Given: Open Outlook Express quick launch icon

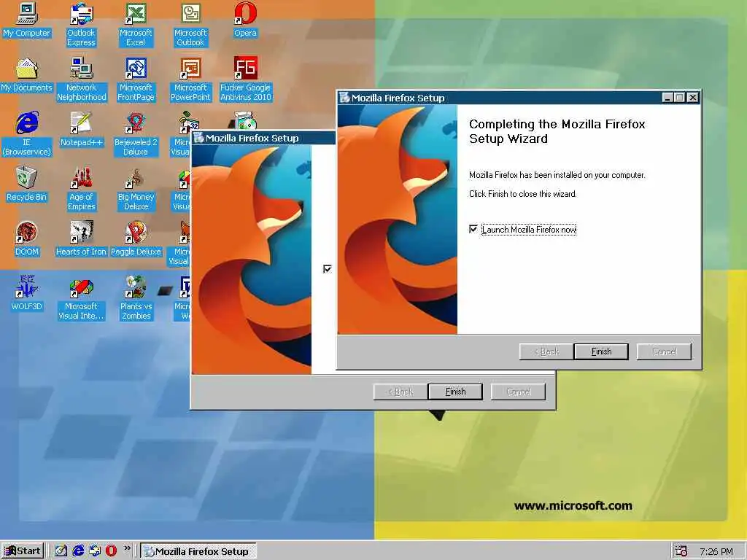Looking at the screenshot, I should coord(94,551).
